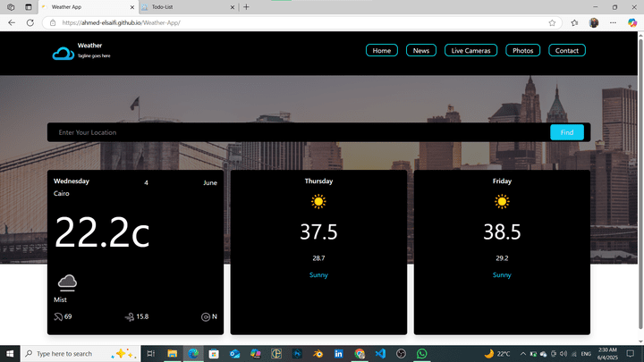
Task: Open the Photos nav item
Action: pos(522,50)
